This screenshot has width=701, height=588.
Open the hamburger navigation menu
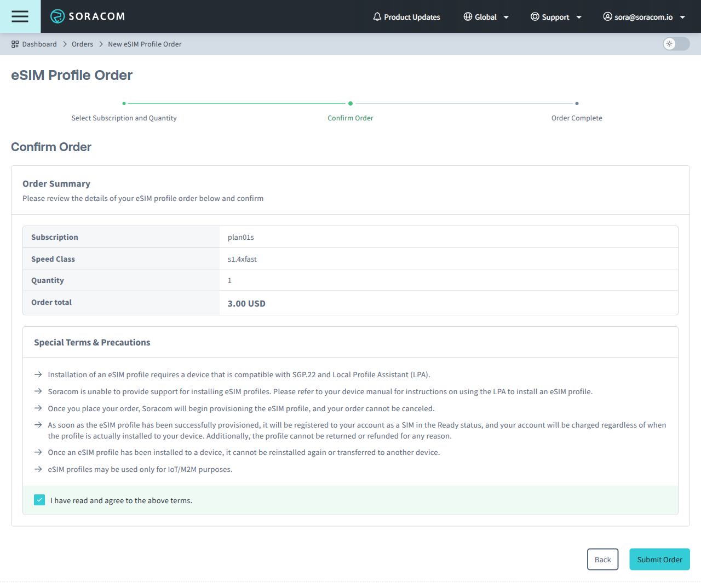(x=20, y=16)
